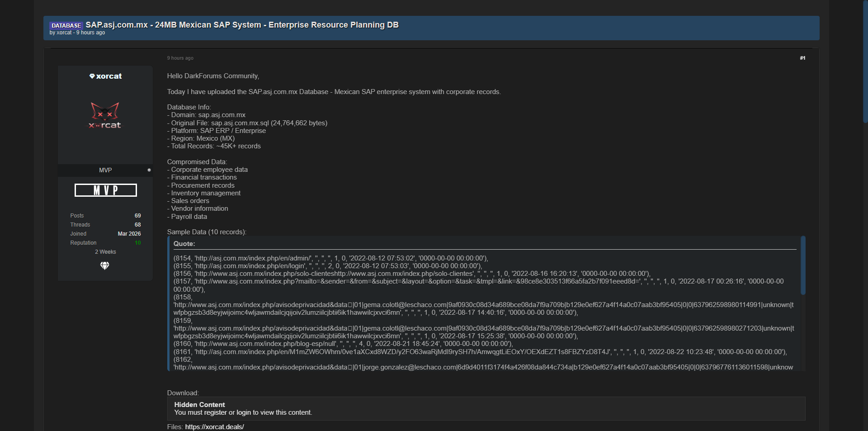Click the Quote box vertical scrollbar
Screen dimensions: 868x431
(803, 265)
